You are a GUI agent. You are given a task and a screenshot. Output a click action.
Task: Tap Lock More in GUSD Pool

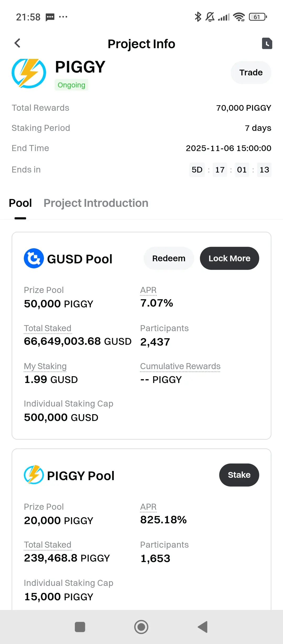click(229, 258)
